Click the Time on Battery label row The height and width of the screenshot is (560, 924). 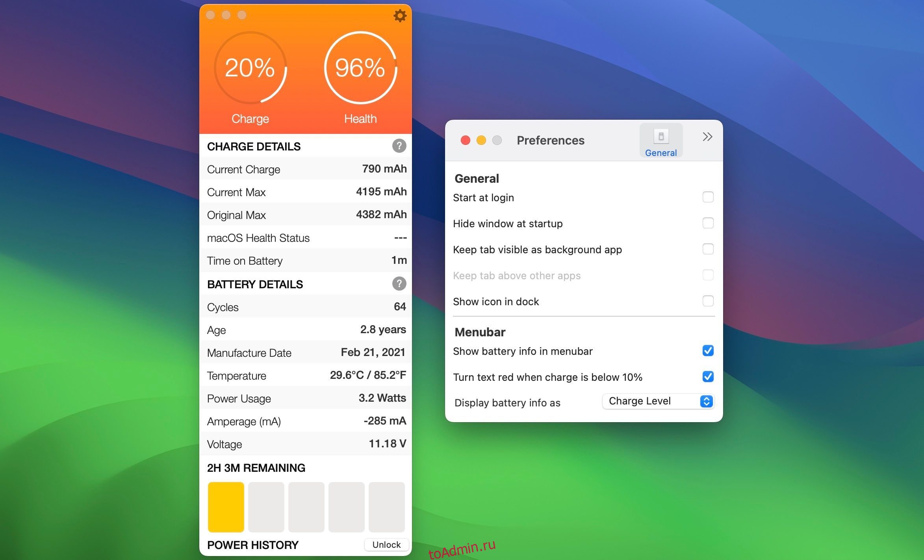pos(305,260)
